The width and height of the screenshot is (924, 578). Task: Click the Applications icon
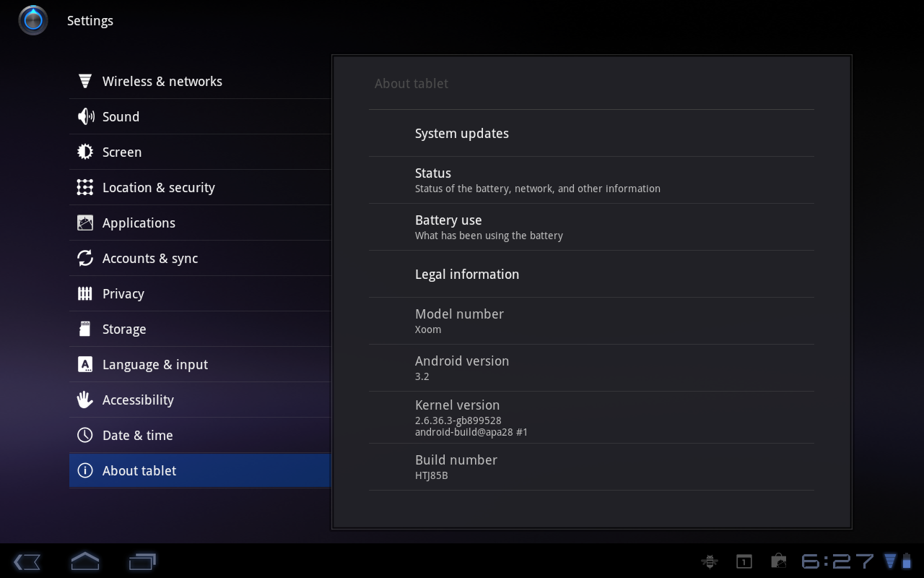coord(85,223)
